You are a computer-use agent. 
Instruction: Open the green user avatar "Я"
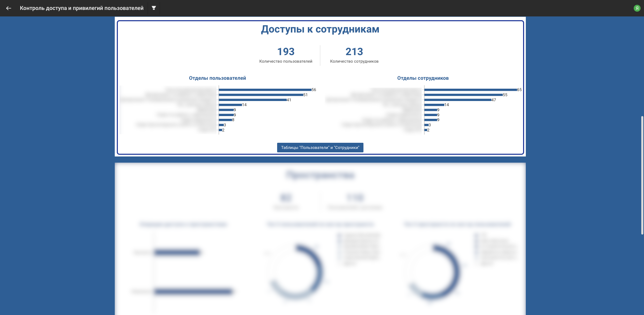tap(637, 8)
